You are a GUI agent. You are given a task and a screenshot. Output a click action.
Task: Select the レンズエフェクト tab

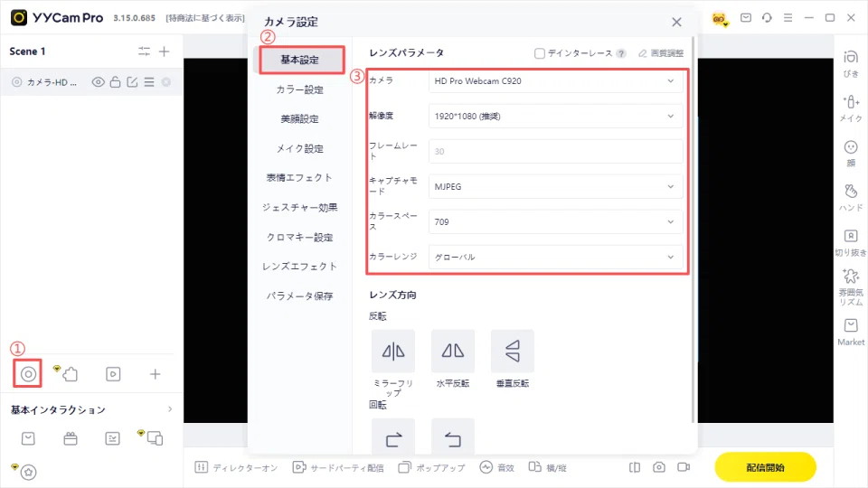pyautogui.click(x=299, y=266)
